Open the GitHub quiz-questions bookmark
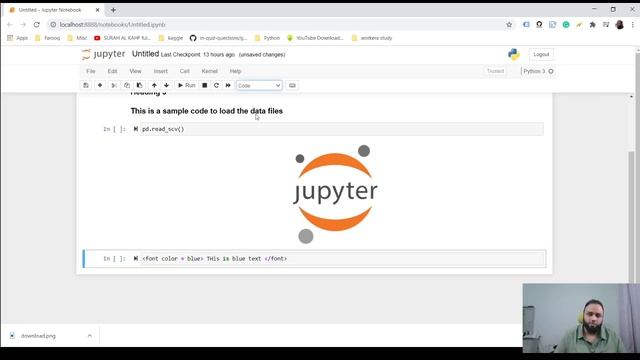 point(219,38)
